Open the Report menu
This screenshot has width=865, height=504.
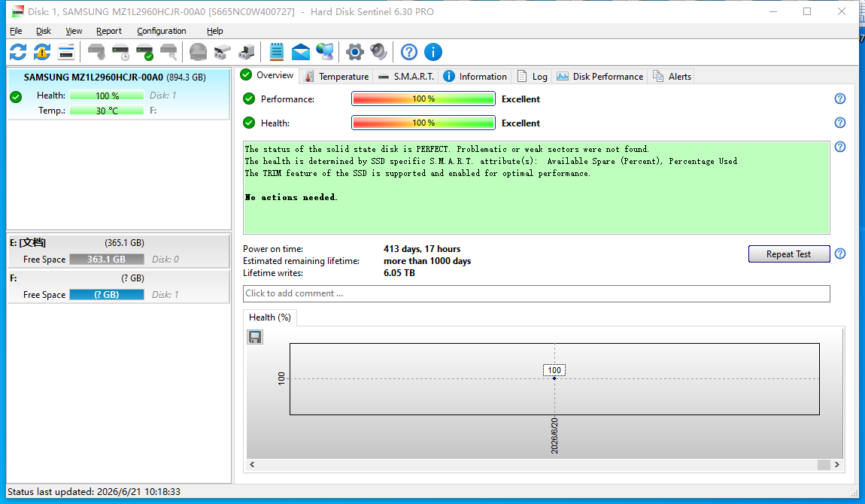click(108, 31)
